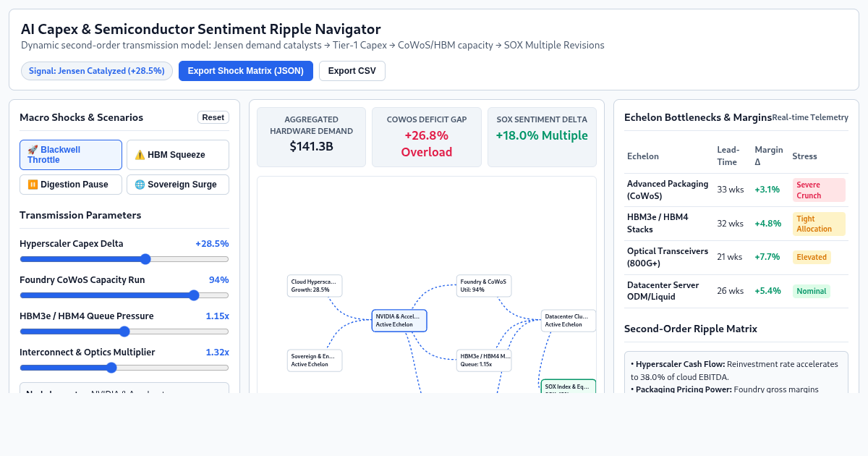The height and width of the screenshot is (456, 868).
Task: Click the CoWoS Deficit Gap +26.8% Overload card
Action: 427,138
